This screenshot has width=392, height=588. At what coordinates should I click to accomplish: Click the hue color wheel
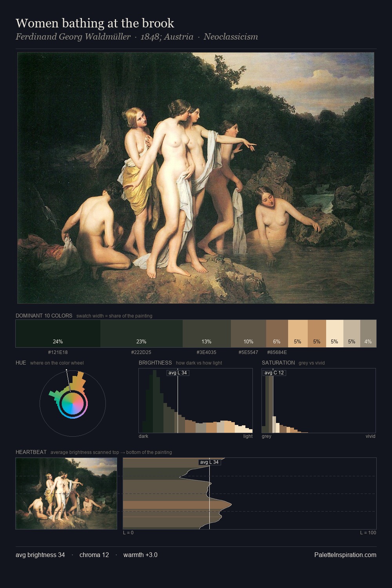[73, 403]
